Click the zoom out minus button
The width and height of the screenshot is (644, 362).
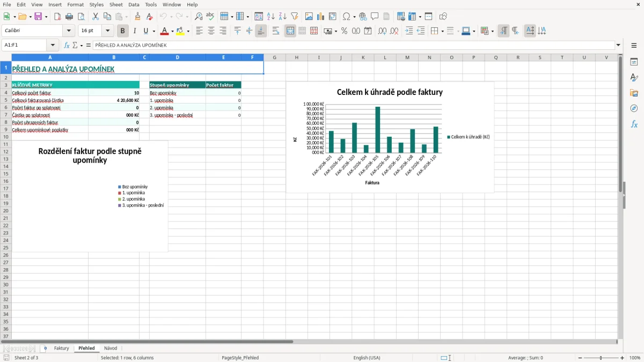pyautogui.click(x=580, y=358)
